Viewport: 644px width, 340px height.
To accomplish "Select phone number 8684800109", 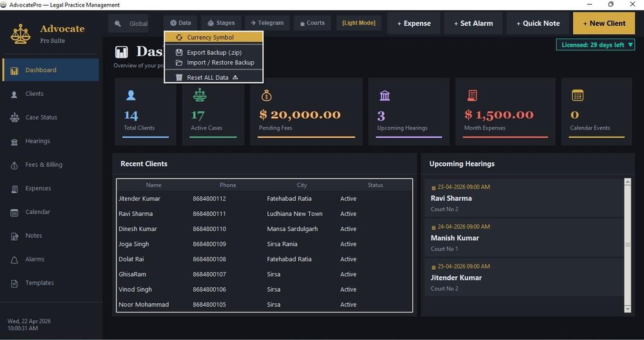I will 209,244.
